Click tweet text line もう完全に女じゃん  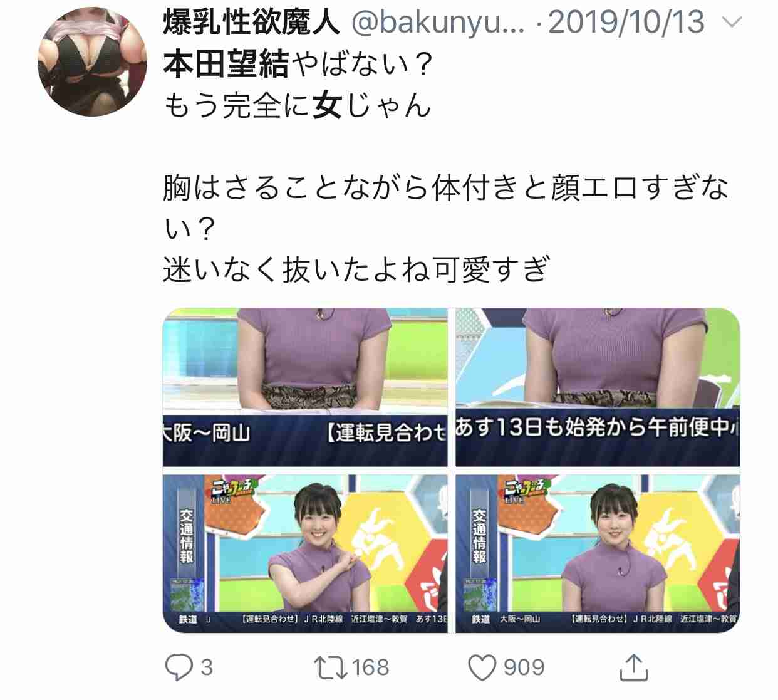[x=298, y=105]
